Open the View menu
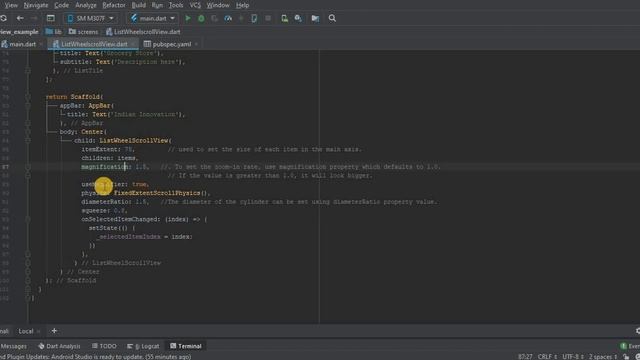Image resolution: width=640 pixels, height=360 pixels. [11, 5]
